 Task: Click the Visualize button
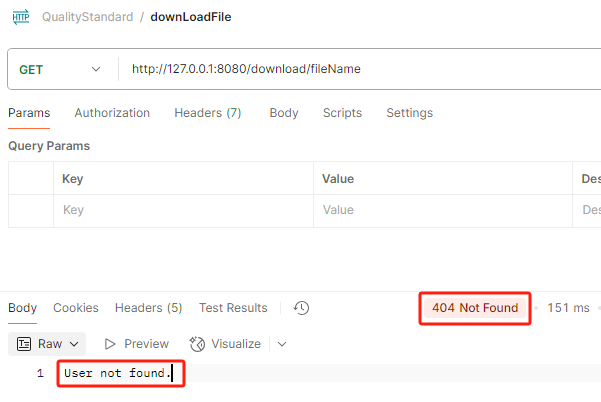point(225,344)
